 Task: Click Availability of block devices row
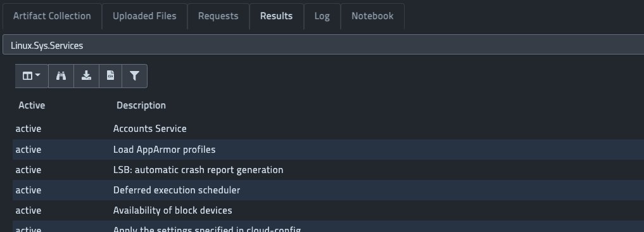click(x=328, y=210)
